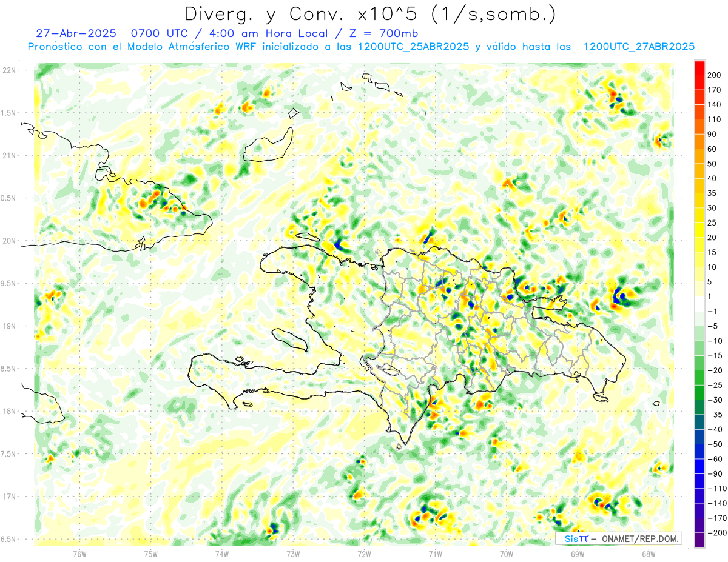Click the '110' color scale value

click(715, 119)
